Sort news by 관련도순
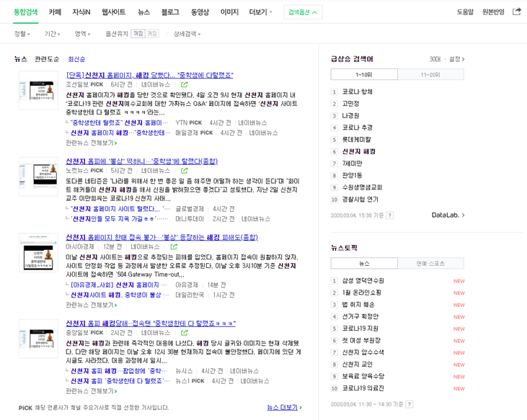 click(47, 59)
